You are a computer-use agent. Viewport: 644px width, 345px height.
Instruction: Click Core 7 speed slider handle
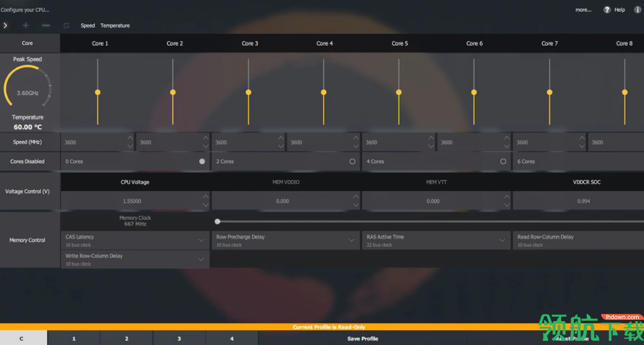(549, 92)
